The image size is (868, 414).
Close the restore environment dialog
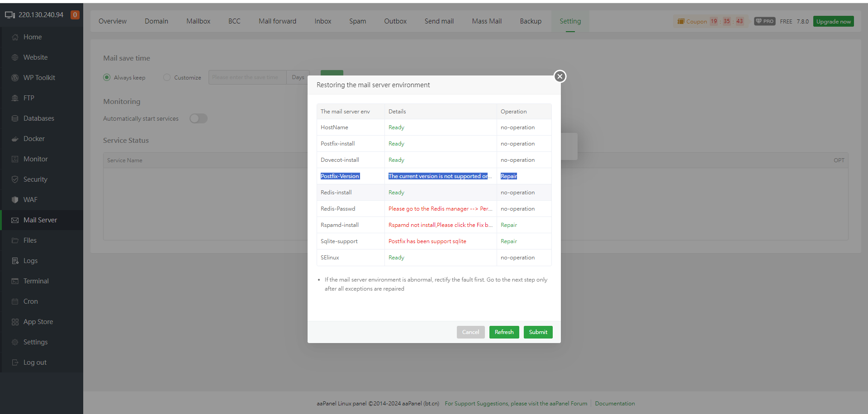click(x=560, y=76)
